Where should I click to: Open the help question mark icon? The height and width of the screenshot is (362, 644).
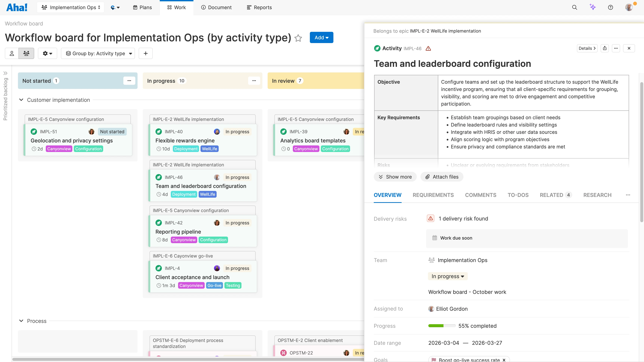click(x=610, y=7)
